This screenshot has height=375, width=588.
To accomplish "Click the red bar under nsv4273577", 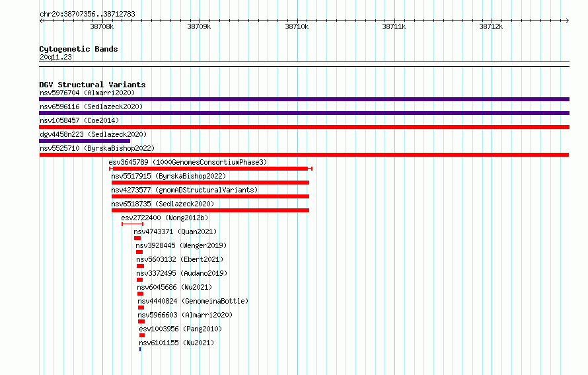I will pyautogui.click(x=210, y=196).
